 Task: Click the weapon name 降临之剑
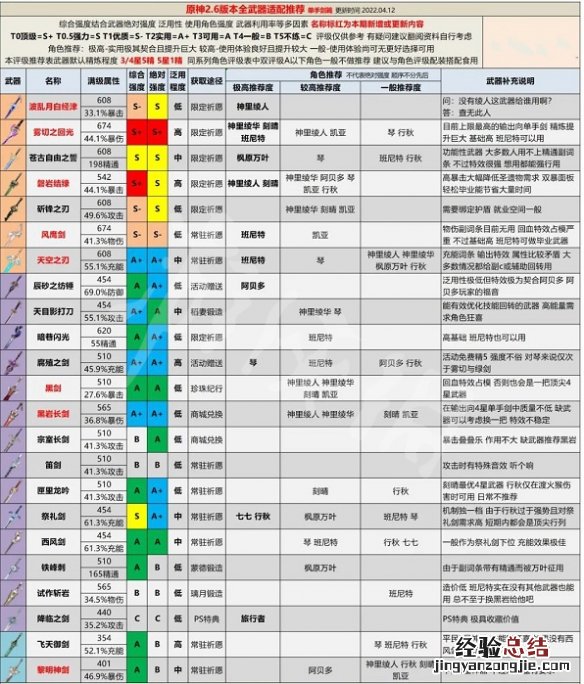coord(53,619)
